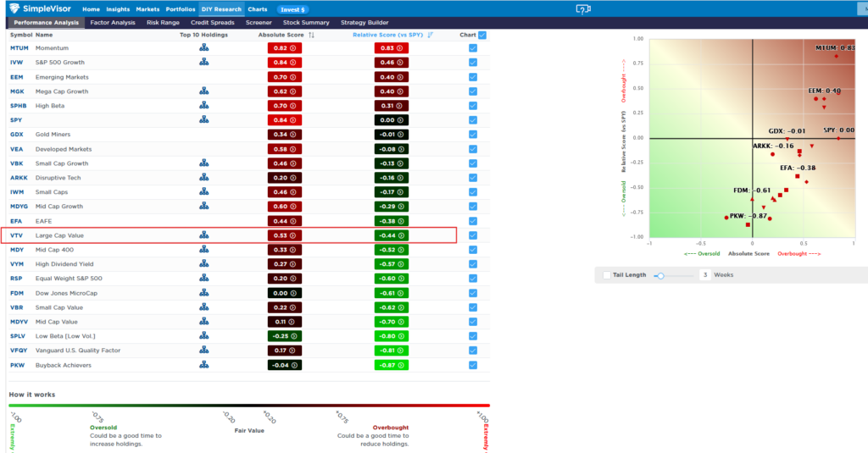
Task: Open holdings icon for VYM High Dividend Yield
Action: pos(203,264)
